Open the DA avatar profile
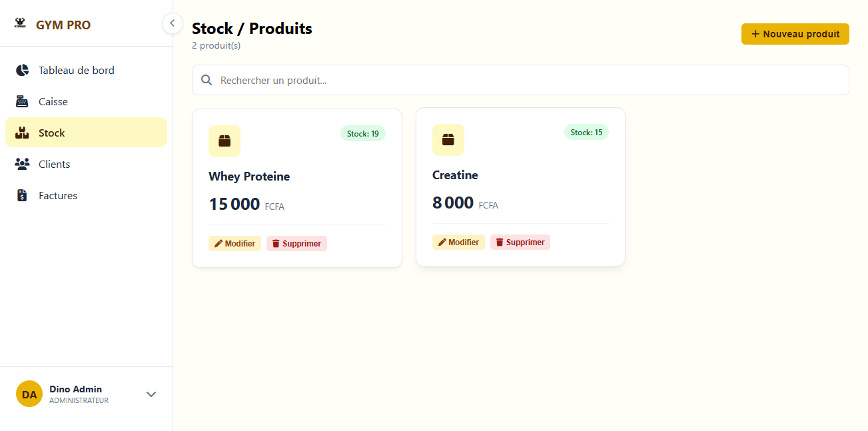868x431 pixels. pyautogui.click(x=29, y=394)
